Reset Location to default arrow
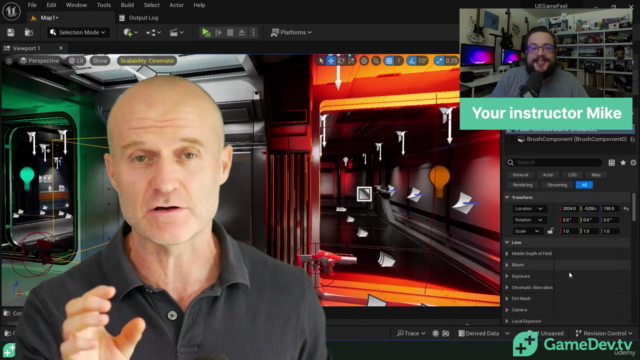Viewport: 640px width, 360px height. 626,209
